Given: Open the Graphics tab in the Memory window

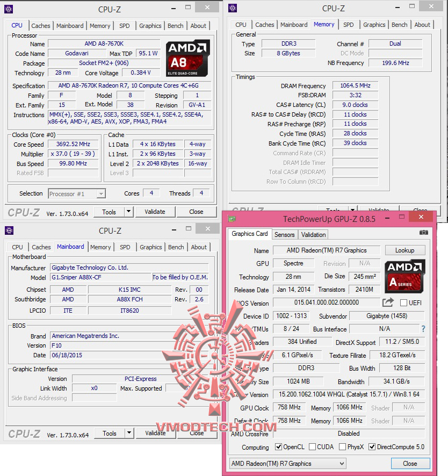Looking at the screenshot, I should pos(374,25).
